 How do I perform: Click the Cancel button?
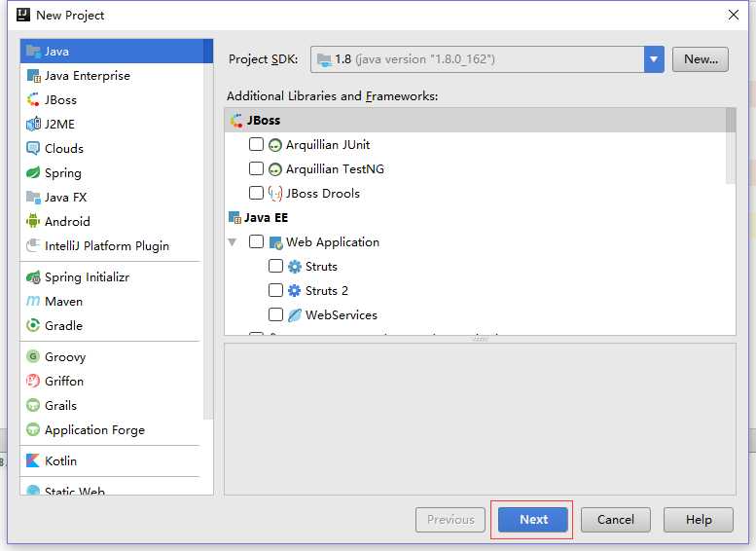tap(616, 520)
